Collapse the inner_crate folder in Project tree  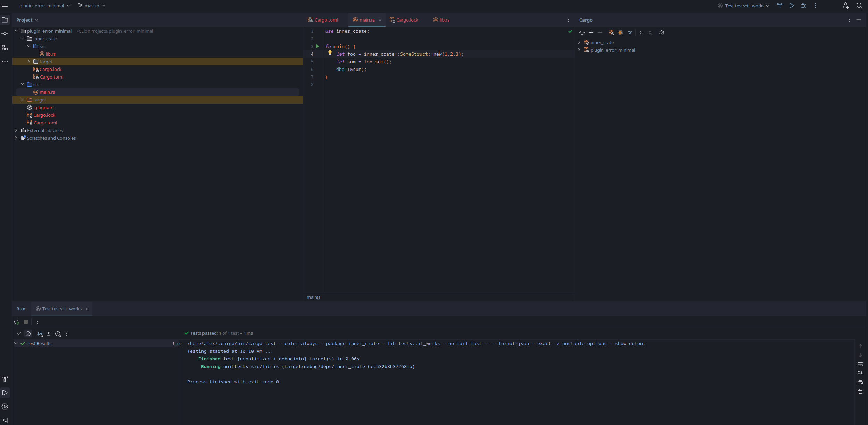point(23,39)
